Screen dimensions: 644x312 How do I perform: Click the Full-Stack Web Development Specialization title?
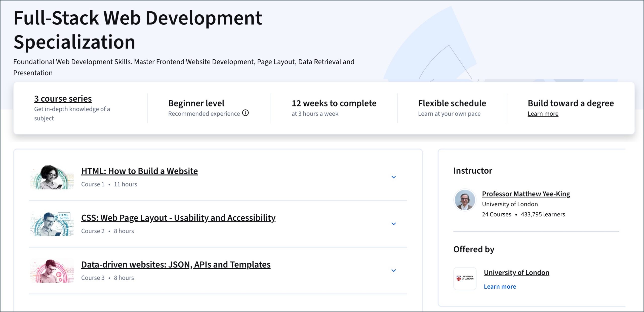point(138,30)
